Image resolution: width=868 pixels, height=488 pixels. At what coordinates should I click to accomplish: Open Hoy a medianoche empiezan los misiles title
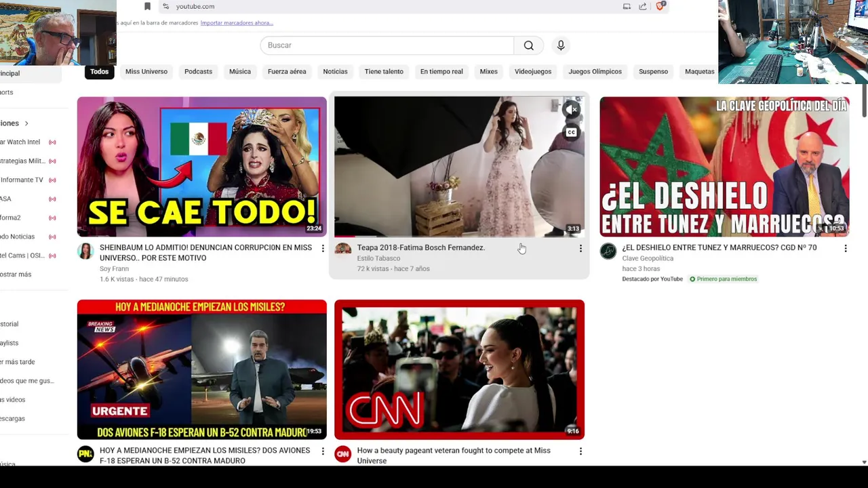[x=205, y=455]
